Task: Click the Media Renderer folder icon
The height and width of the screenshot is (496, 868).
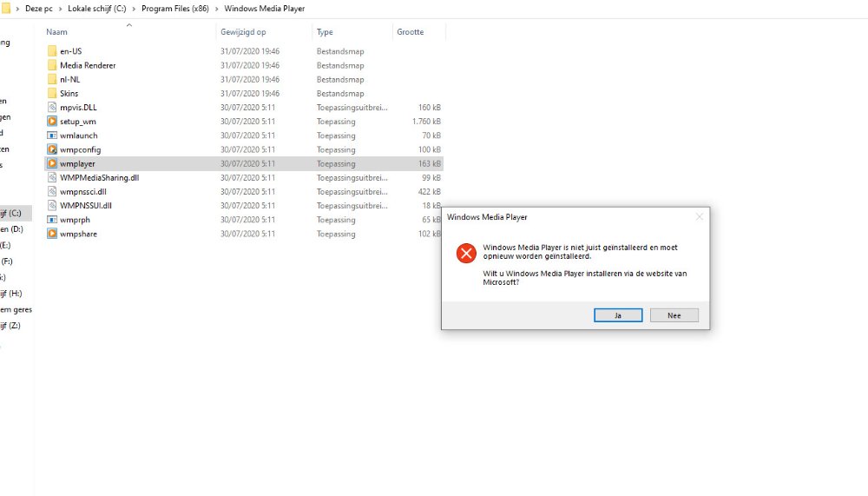Action: [x=52, y=65]
